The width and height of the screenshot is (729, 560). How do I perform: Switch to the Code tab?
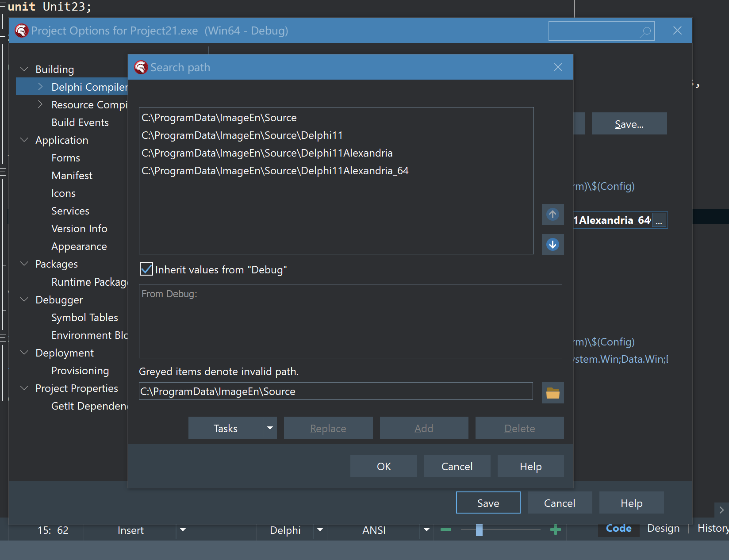pos(618,528)
